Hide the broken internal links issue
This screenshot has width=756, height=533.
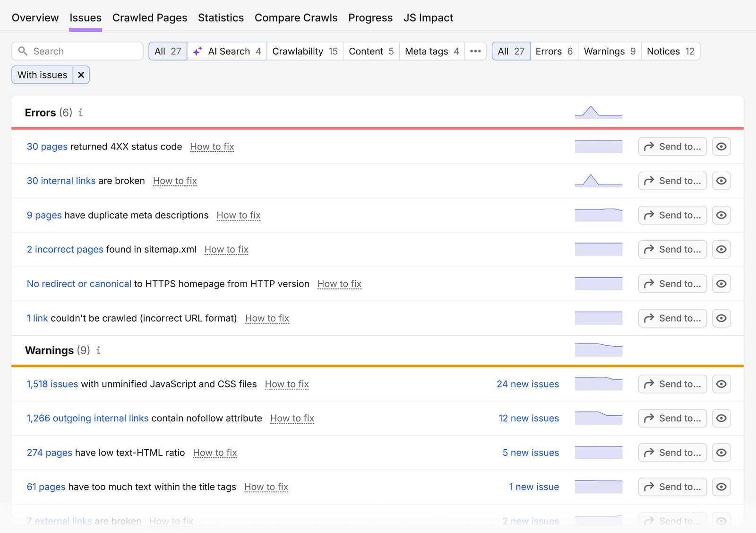tap(721, 181)
